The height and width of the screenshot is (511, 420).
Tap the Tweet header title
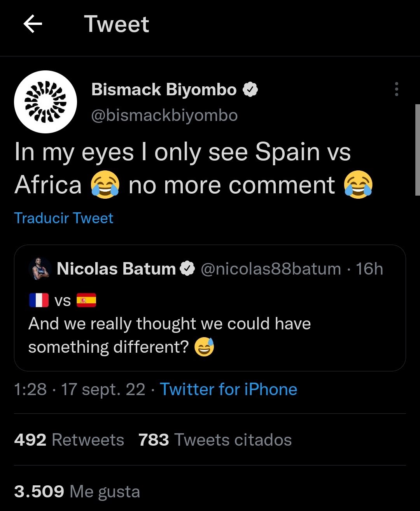pos(117,24)
